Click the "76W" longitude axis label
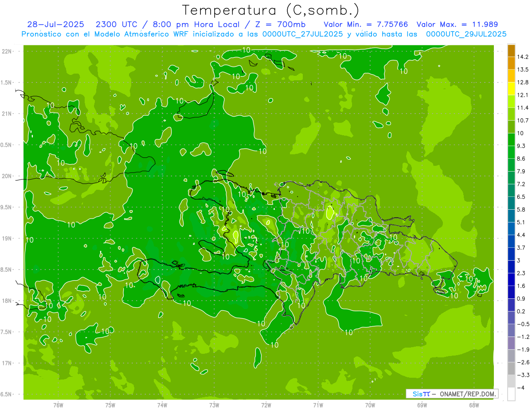 click(x=58, y=405)
